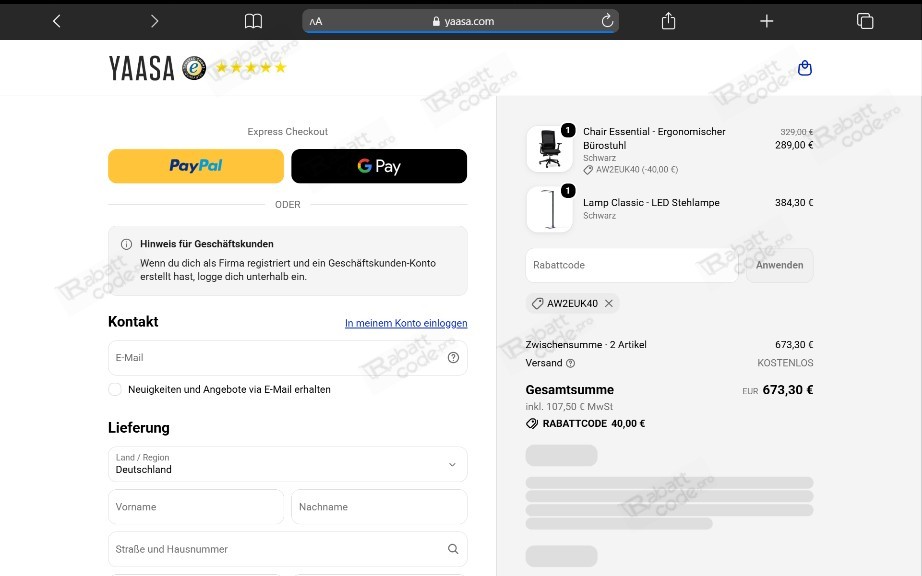
Task: Click the Trusted Shops e-badge
Action: coord(194,68)
